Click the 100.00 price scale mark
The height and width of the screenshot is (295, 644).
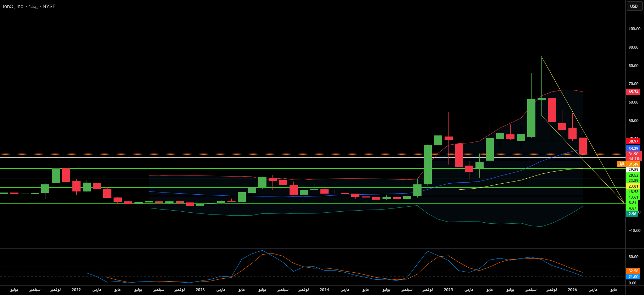click(x=634, y=29)
